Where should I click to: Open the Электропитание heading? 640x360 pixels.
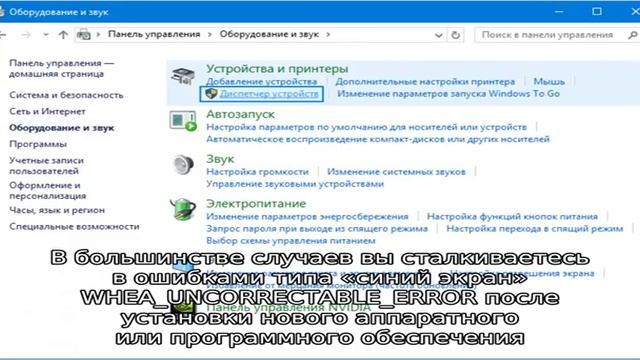tap(256, 203)
